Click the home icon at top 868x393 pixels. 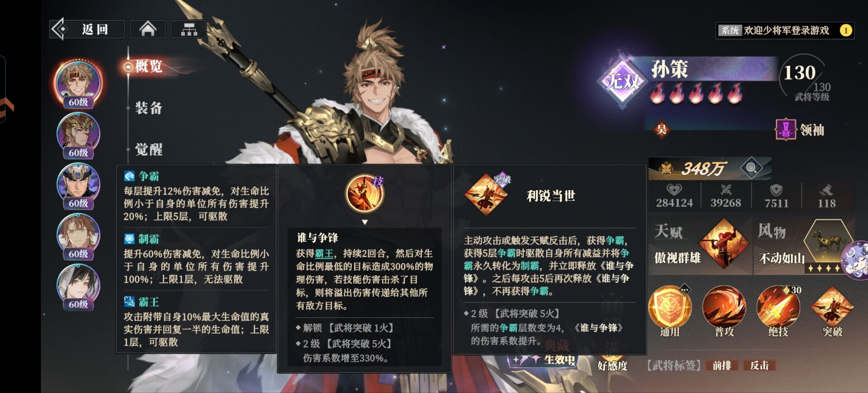[x=148, y=29]
